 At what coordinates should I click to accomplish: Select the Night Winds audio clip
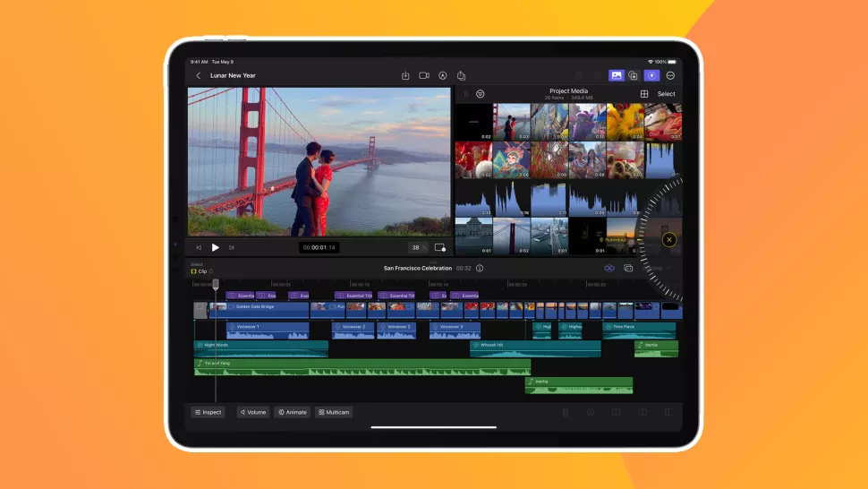261,349
